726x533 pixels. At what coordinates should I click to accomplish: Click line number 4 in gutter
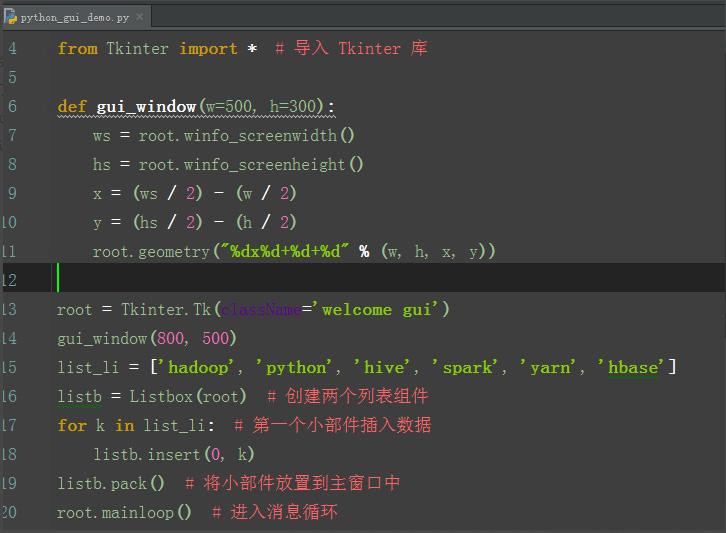[x=13, y=48]
